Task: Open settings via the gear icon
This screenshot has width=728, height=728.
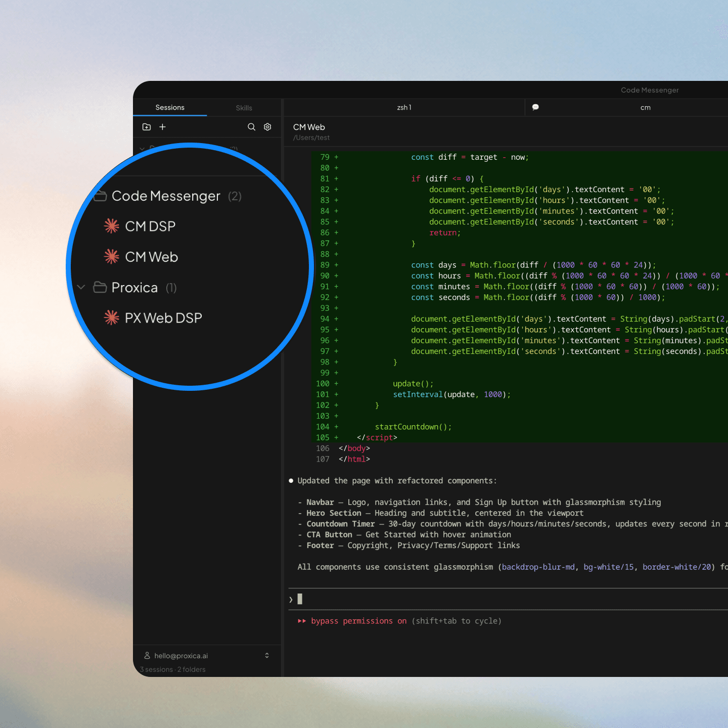Action: (x=267, y=127)
